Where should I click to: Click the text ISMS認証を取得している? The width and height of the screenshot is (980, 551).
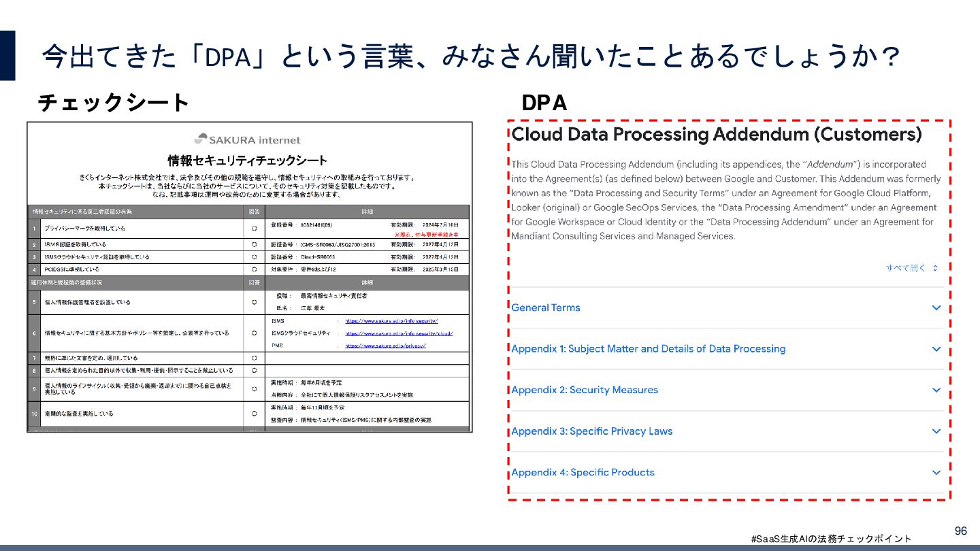pyautogui.click(x=75, y=244)
